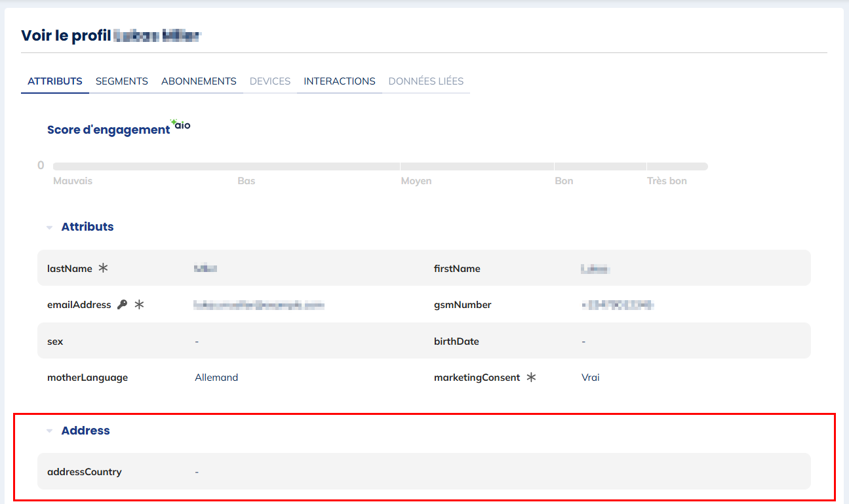
Task: Click the Allemand value for motherLanguage
Action: (216, 378)
